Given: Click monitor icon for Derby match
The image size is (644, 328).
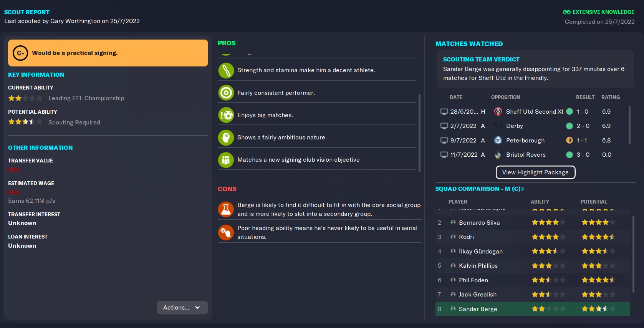Looking at the screenshot, I should [x=444, y=126].
